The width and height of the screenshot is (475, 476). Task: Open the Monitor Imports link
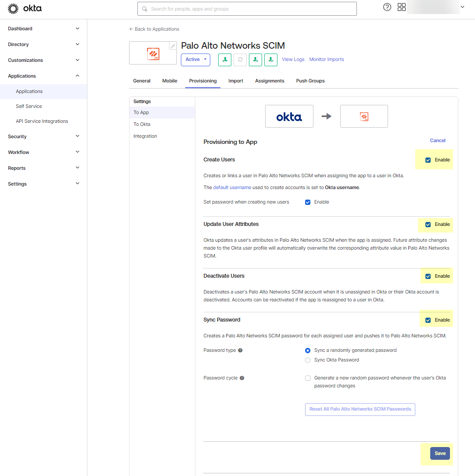click(x=327, y=60)
